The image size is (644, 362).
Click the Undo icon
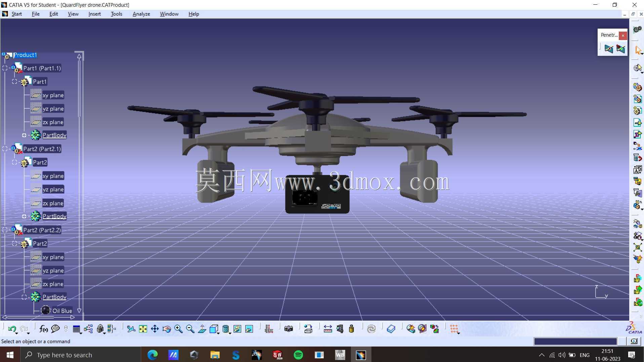click(x=12, y=329)
